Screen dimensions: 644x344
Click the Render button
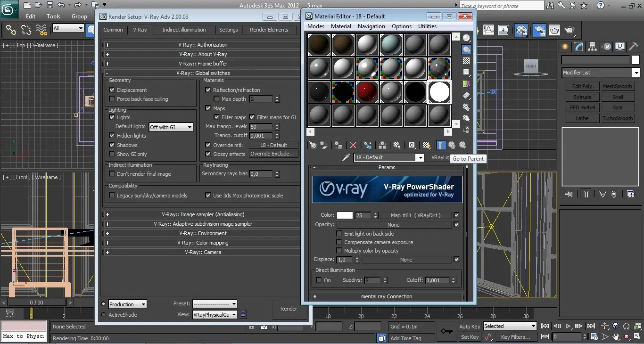tap(289, 309)
